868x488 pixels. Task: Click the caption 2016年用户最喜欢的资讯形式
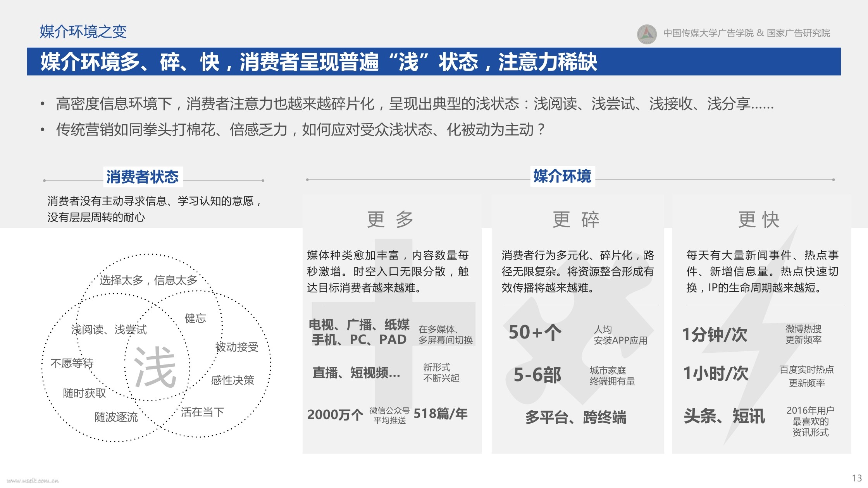(x=810, y=421)
